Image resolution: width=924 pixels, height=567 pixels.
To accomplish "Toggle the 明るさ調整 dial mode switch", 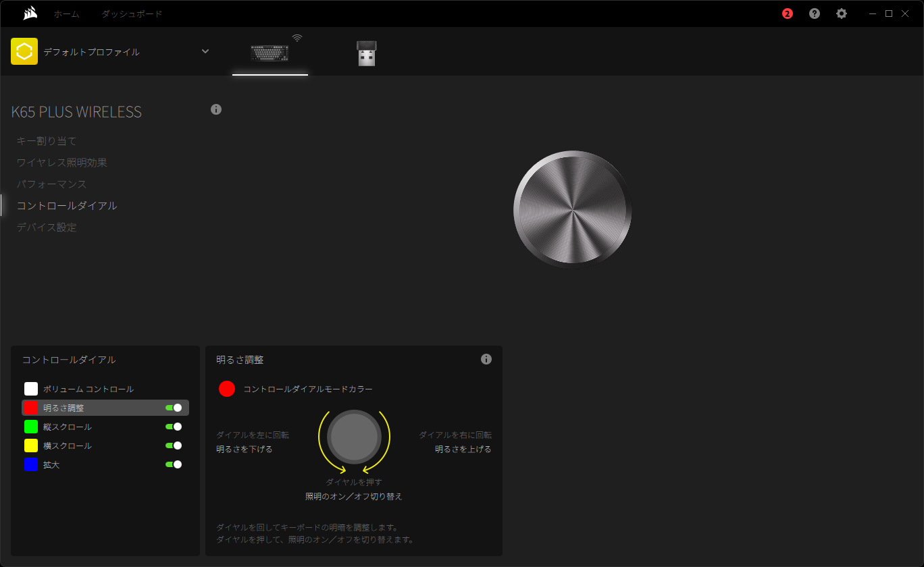I will 174,408.
